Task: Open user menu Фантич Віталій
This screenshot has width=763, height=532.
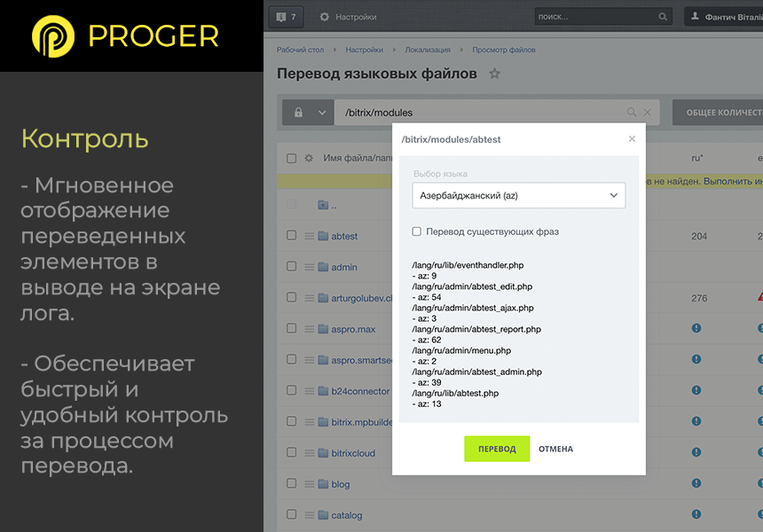Action: tap(723, 17)
